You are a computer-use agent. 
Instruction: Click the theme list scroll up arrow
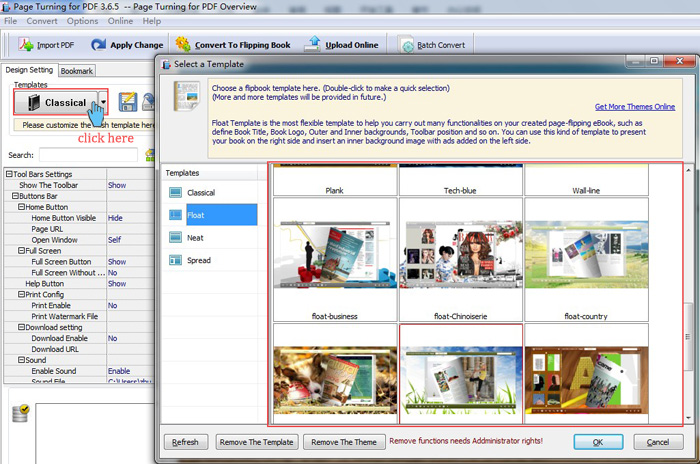click(688, 170)
